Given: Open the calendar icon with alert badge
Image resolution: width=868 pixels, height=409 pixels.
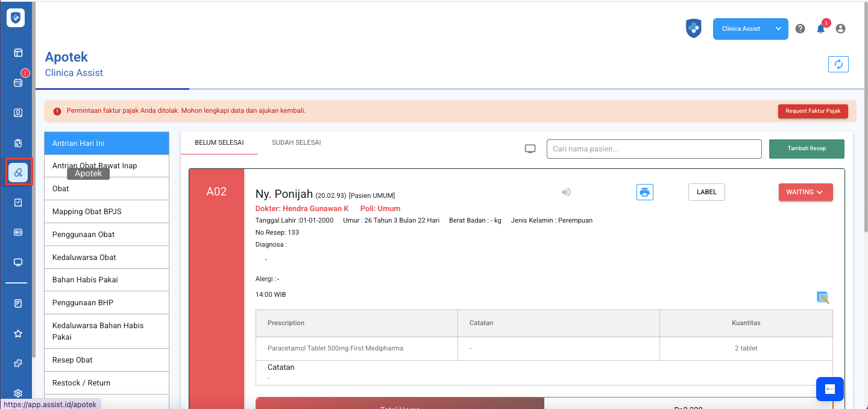Looking at the screenshot, I should [18, 83].
